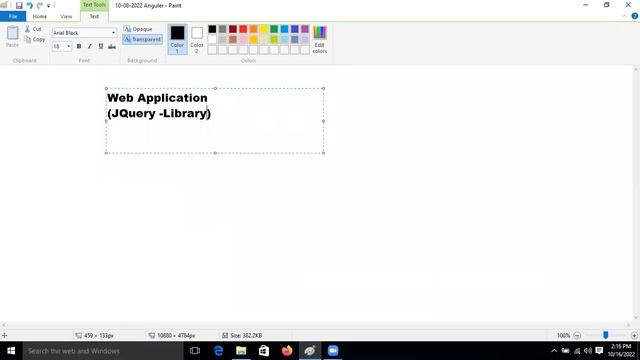Click the Search the web and Windows box
The image size is (640, 360).
tap(103, 351)
